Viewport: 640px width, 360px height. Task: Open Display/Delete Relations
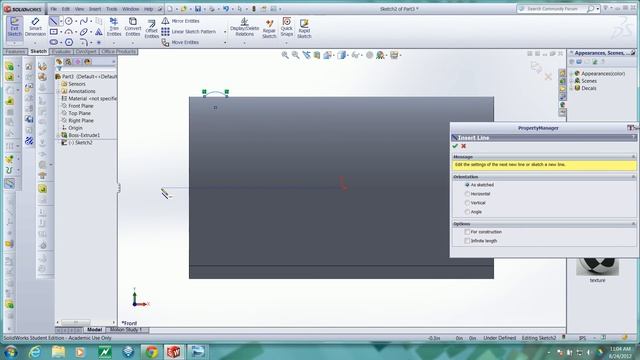click(244, 27)
